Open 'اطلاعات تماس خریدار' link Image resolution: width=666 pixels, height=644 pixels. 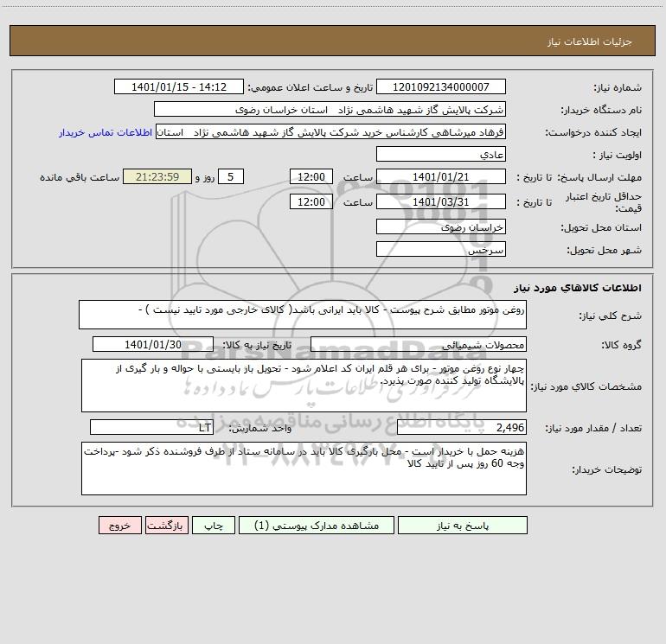106,132
